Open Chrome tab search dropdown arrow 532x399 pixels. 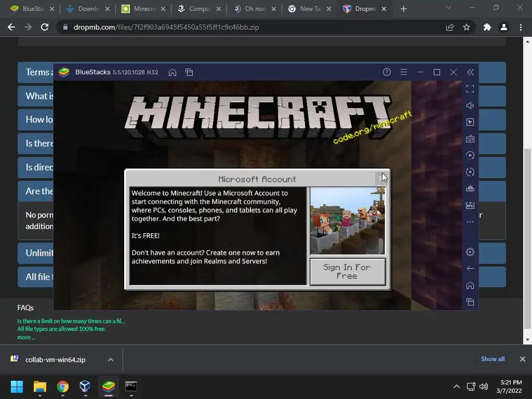(448, 7)
